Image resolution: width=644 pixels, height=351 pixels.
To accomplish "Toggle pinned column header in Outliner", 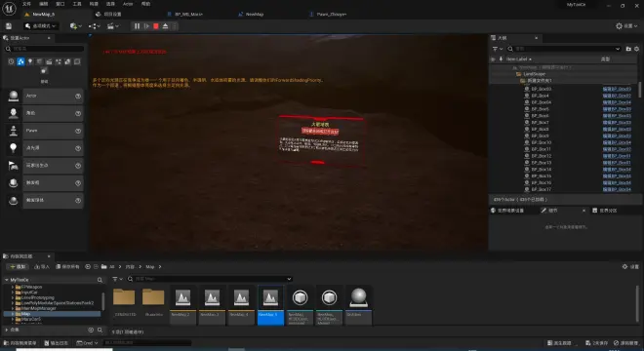I will click(501, 59).
